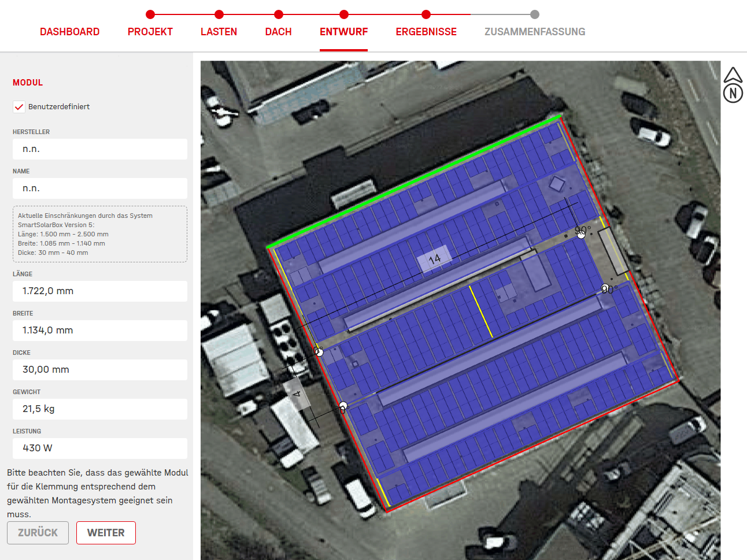
Task: Click the north compass icon
Action: [x=733, y=92]
